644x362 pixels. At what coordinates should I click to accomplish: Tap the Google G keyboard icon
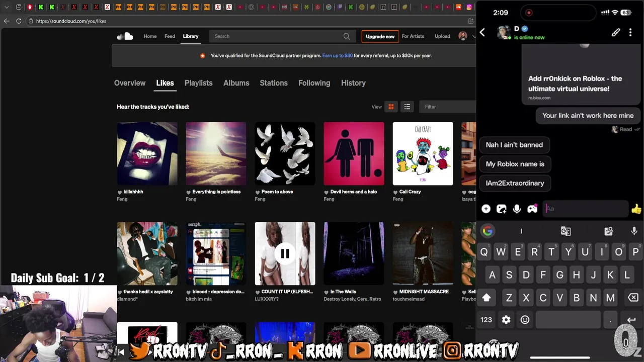coord(487,231)
